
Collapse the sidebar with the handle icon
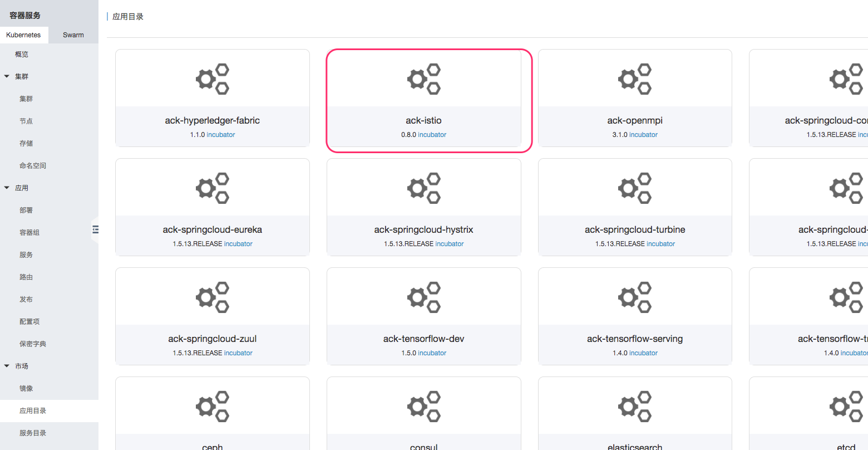click(x=95, y=229)
